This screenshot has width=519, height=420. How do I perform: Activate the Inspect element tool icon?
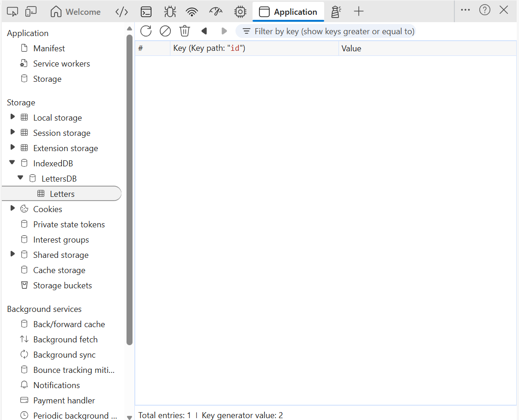(x=12, y=12)
